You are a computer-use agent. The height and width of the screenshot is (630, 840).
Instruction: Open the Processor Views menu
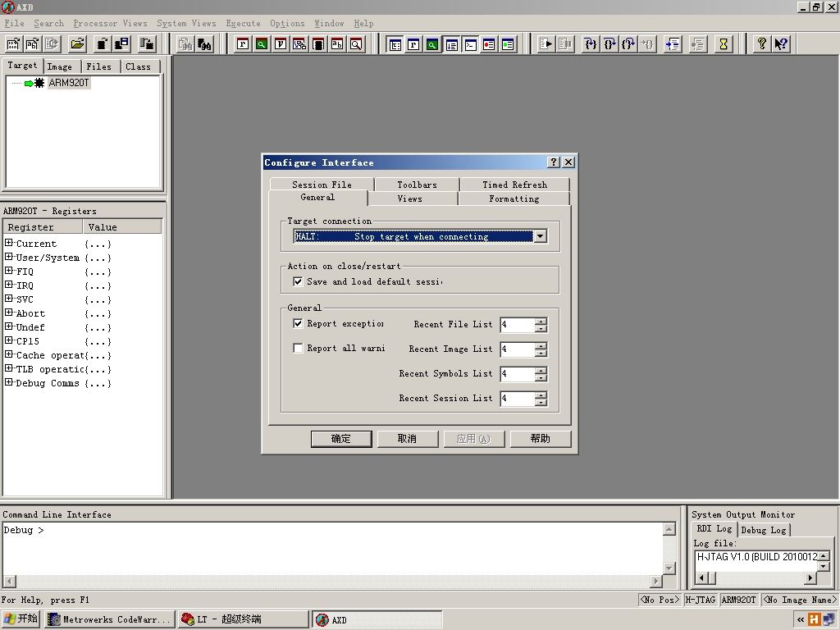(x=110, y=23)
